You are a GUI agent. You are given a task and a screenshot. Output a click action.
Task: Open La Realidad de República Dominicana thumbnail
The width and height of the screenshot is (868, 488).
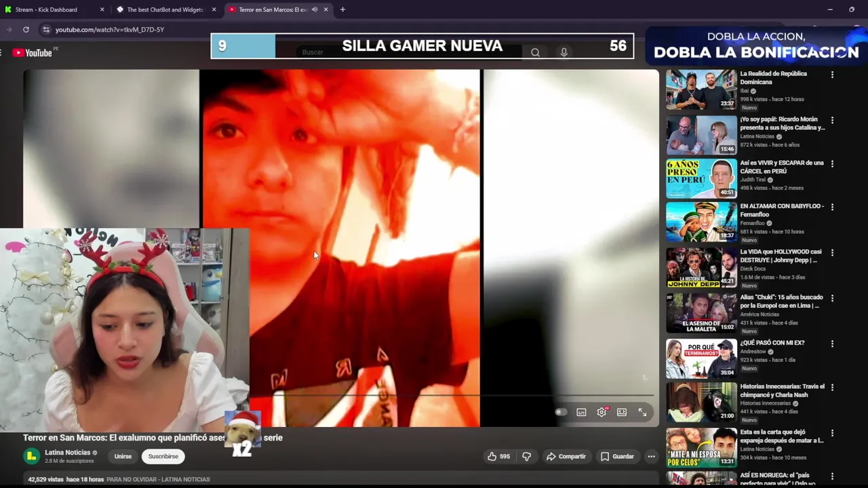click(x=701, y=89)
